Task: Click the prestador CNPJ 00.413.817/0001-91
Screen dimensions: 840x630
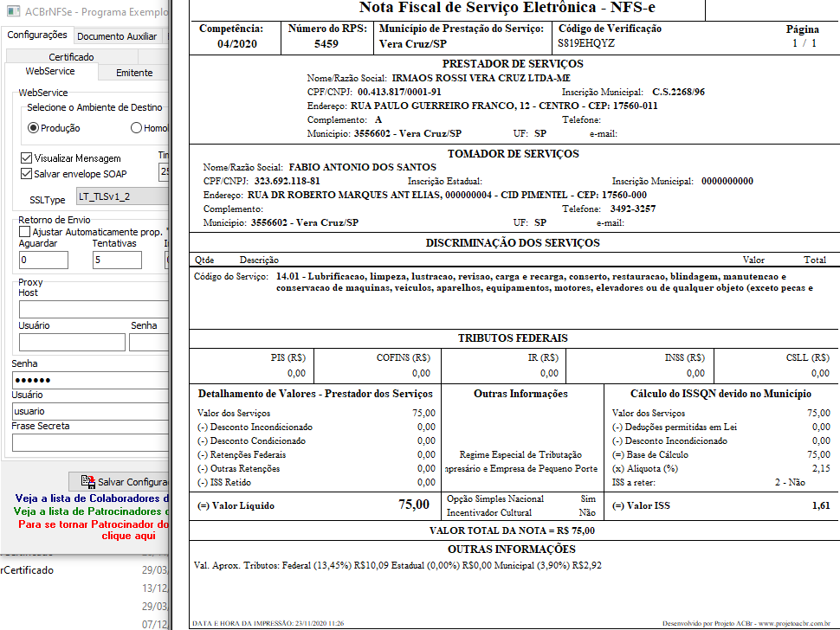Action: [x=399, y=92]
